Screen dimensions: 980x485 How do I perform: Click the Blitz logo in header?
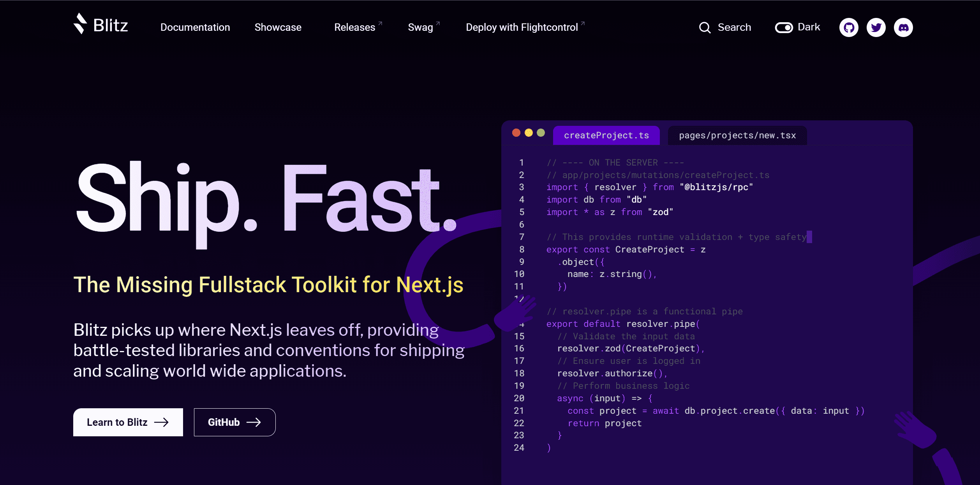point(100,24)
